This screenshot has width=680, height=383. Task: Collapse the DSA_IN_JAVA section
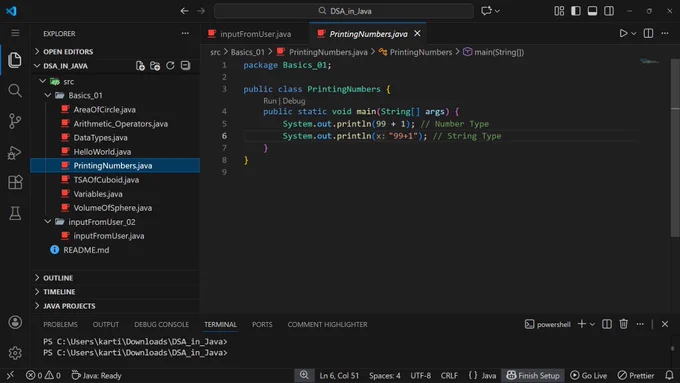37,65
